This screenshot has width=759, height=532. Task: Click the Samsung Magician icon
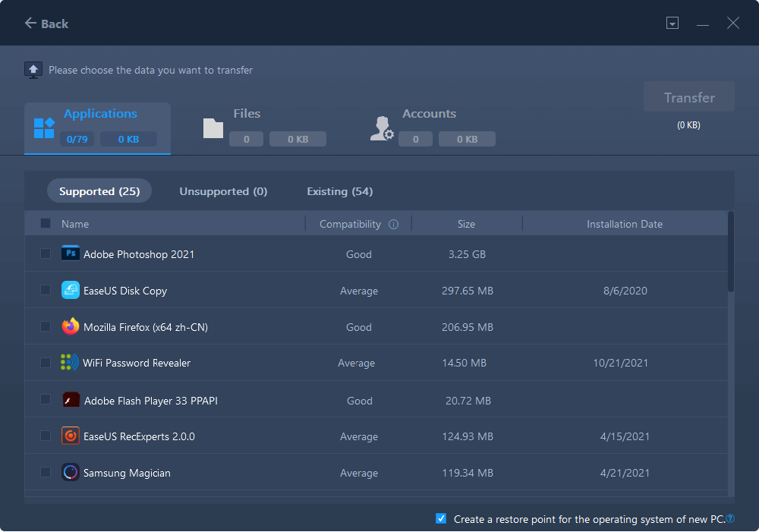pos(71,472)
